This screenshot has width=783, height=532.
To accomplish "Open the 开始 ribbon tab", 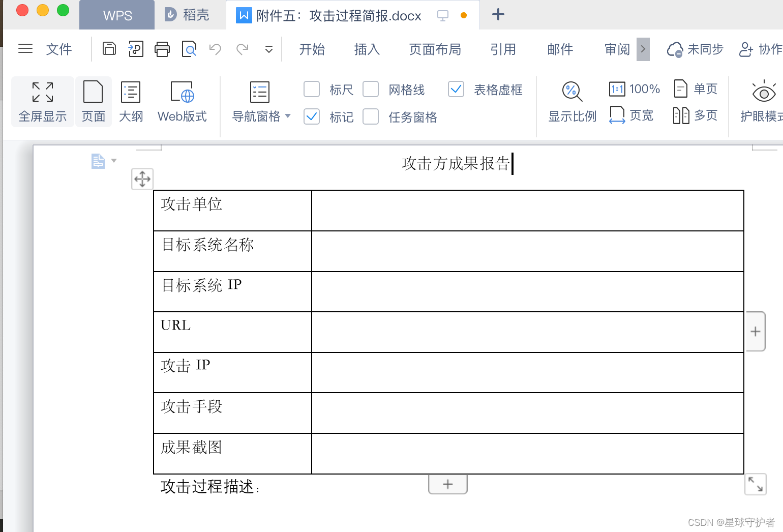I will (312, 49).
